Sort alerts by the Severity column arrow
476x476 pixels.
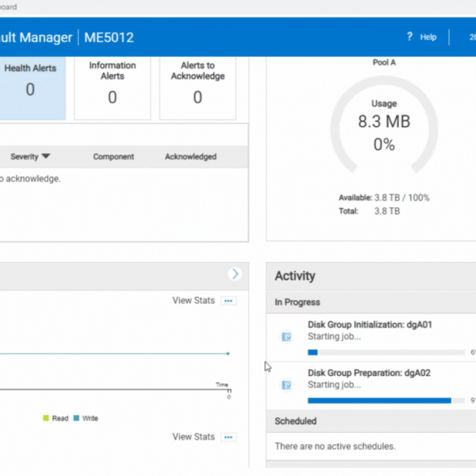coord(46,156)
